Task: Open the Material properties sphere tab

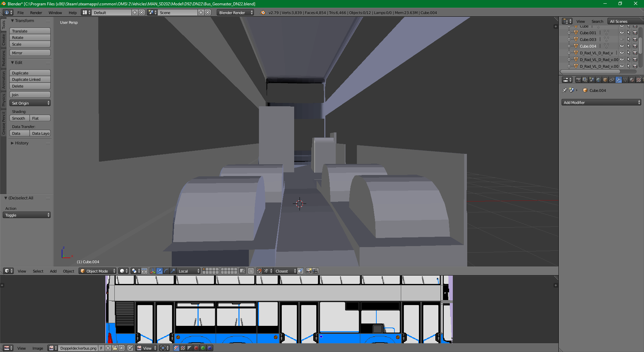Action: (x=632, y=80)
